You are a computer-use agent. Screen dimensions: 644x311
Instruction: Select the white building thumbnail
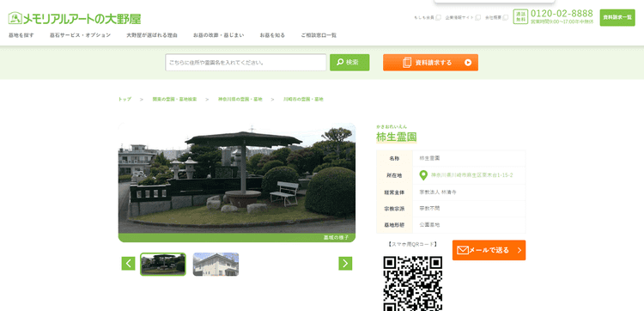pos(216,264)
